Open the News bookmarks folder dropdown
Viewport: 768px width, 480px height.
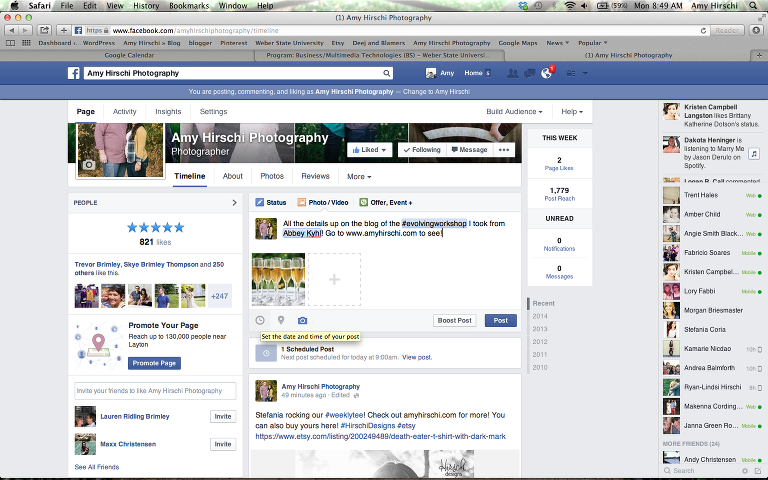pyautogui.click(x=557, y=43)
